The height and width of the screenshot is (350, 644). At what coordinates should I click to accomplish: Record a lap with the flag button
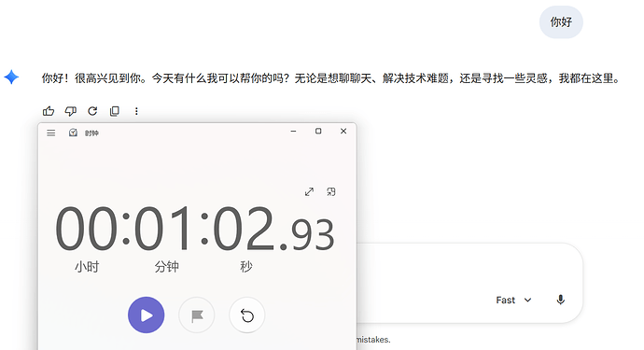pos(197,315)
